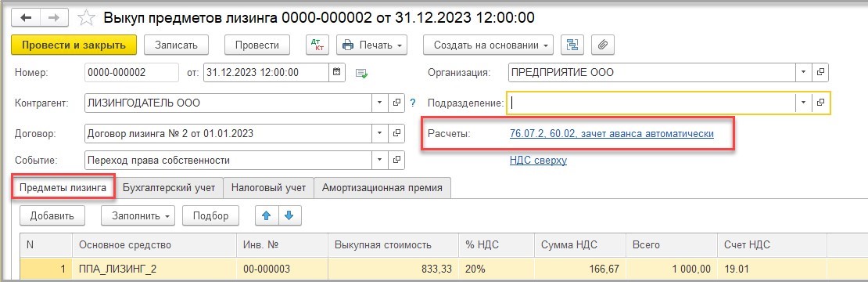The width and height of the screenshot is (868, 282).
Task: Expand the Договор dropdown list
Action: 379,133
